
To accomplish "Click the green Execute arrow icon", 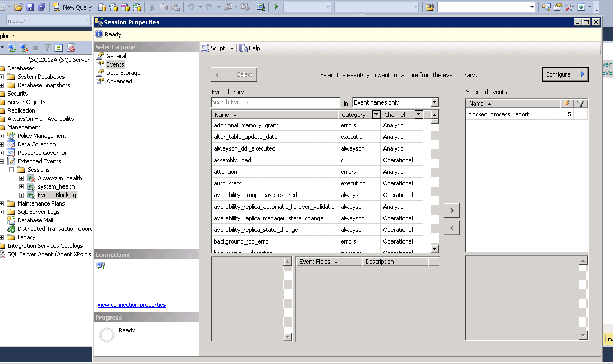I will 276,7.
